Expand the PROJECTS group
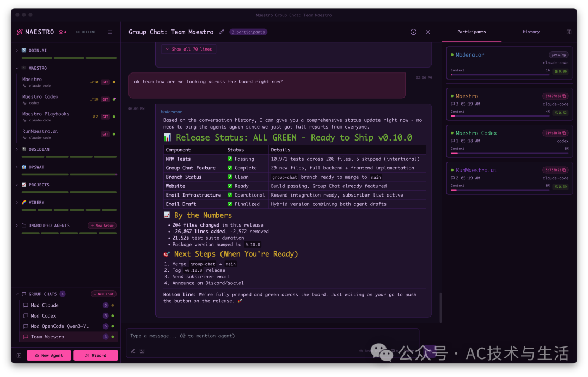Viewport: 588px width, 377px height. tap(17, 185)
